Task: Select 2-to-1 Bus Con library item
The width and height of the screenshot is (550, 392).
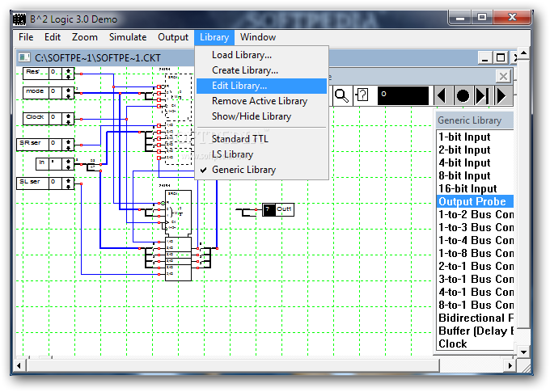Action: 475,266
